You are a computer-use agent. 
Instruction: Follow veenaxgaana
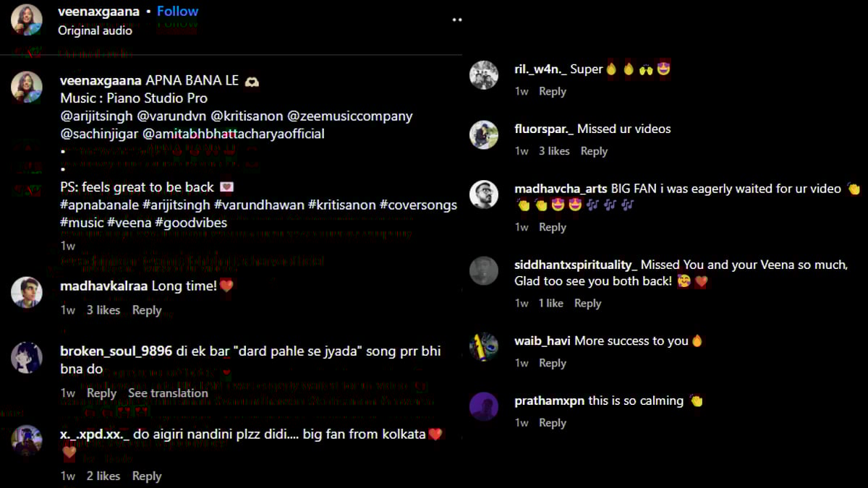coord(177,12)
